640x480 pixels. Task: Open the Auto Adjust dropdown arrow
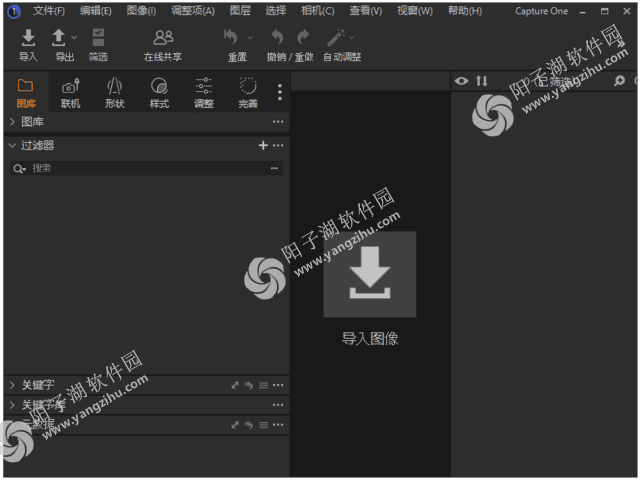(x=351, y=38)
